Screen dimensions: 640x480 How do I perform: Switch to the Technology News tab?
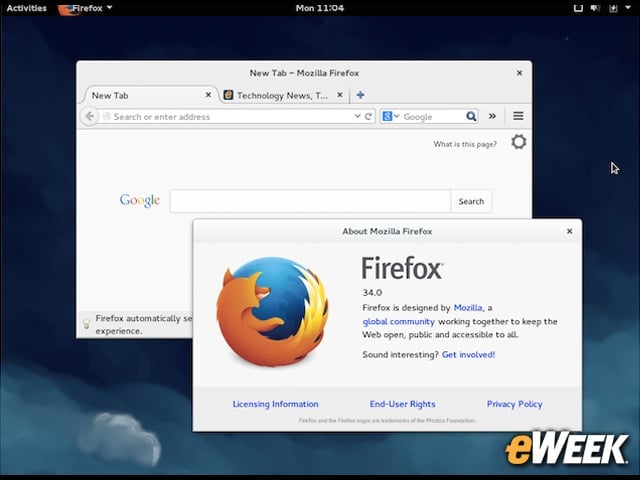[x=282, y=96]
